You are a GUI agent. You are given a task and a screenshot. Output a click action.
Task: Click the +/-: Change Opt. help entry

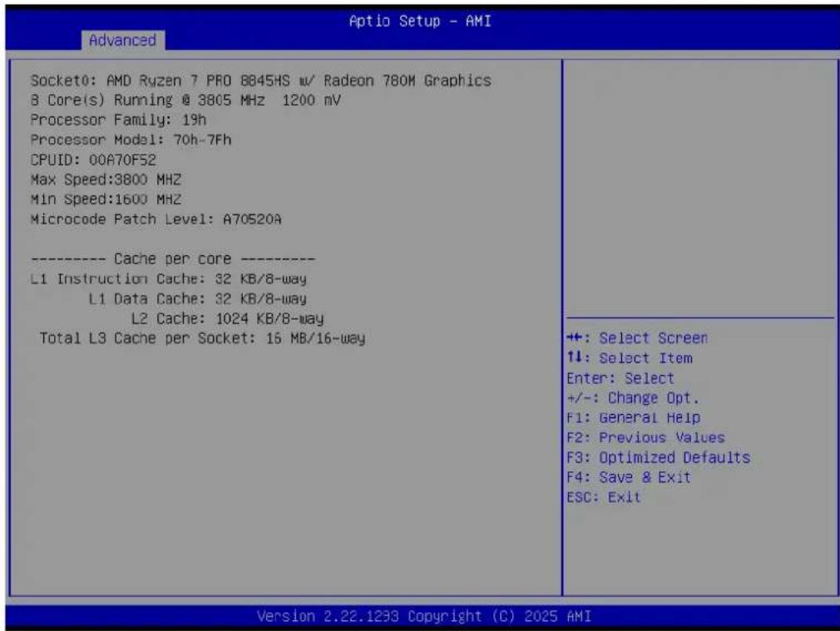click(x=633, y=398)
